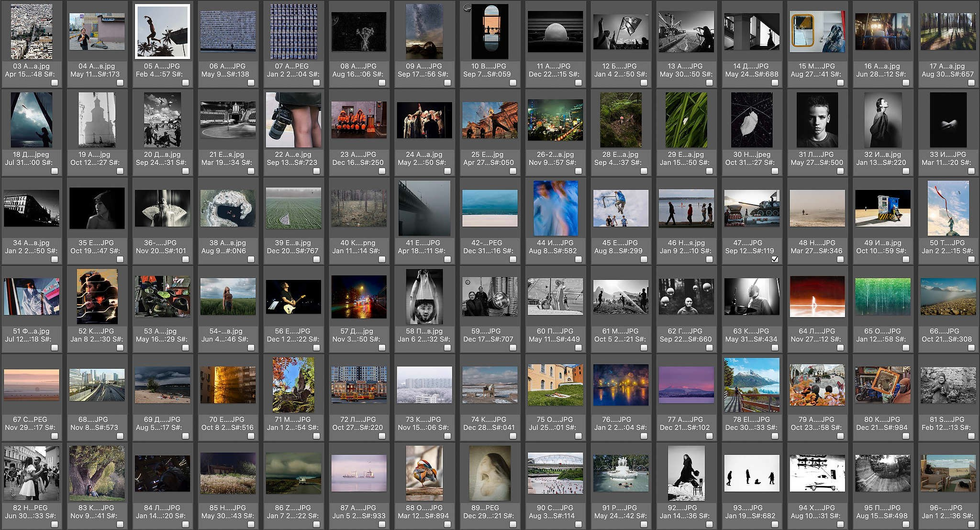
Task: Open the Milky Way photo 09
Action: [424, 32]
